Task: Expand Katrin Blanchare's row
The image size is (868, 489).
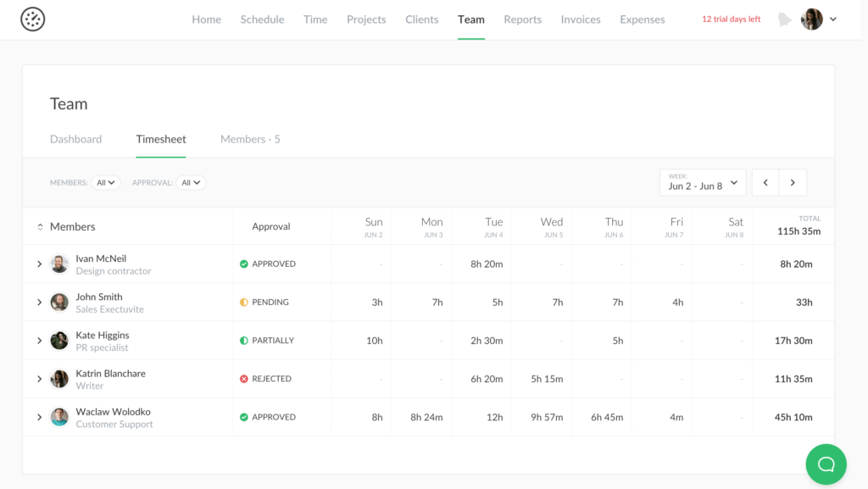Action: point(39,379)
